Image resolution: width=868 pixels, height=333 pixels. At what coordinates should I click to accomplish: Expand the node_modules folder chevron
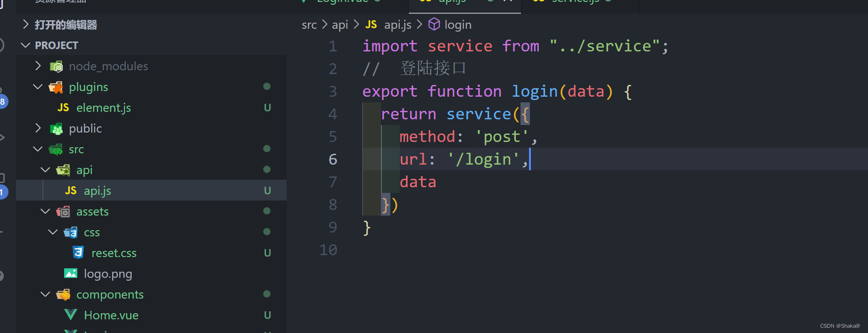(38, 66)
